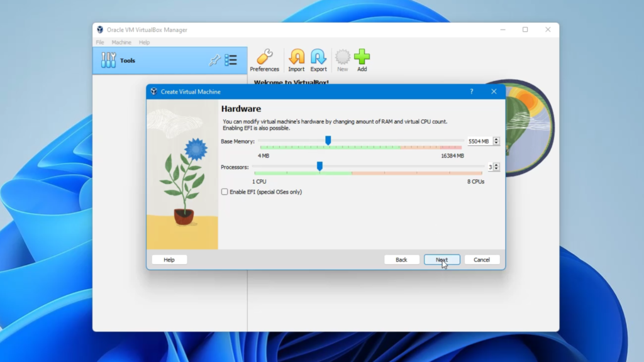Viewport: 644px width, 362px height.
Task: Click the Base Memory 5504 MB field
Action: (480, 141)
